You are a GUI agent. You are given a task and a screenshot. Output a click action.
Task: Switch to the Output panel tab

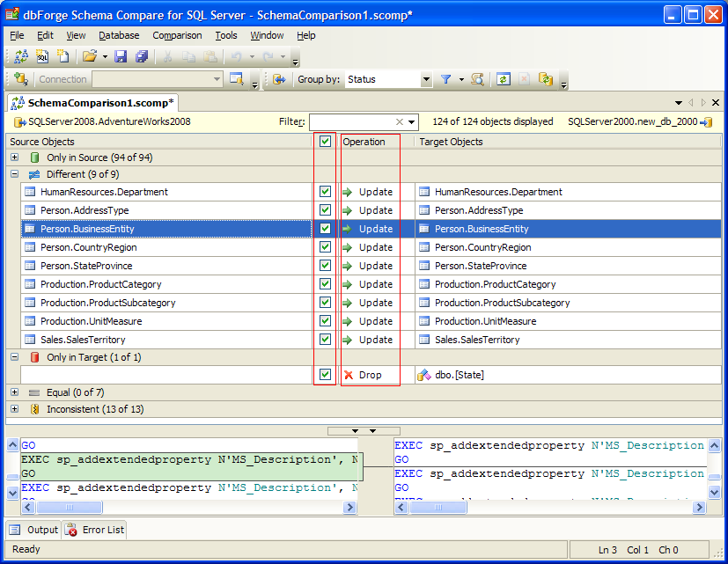[x=34, y=530]
